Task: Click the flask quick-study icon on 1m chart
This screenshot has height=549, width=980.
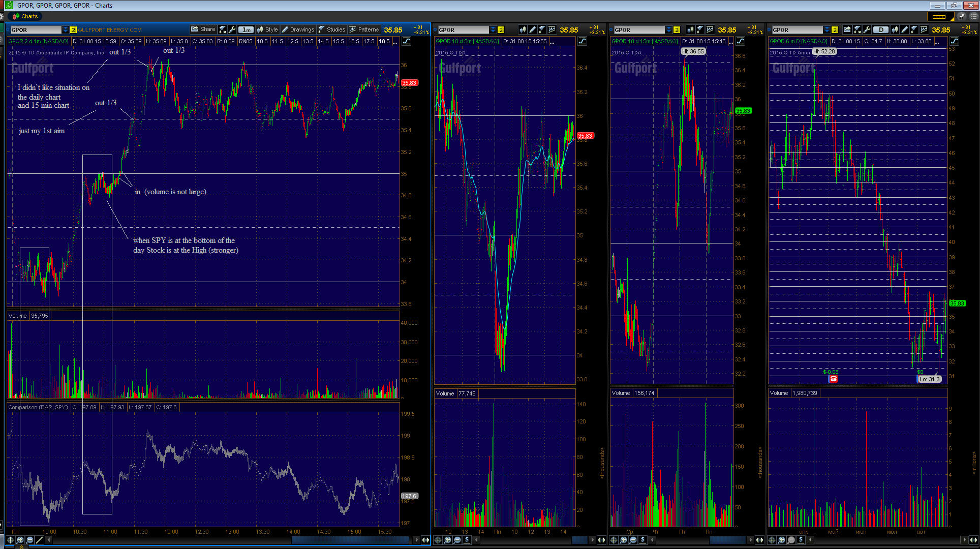Action: (x=223, y=29)
